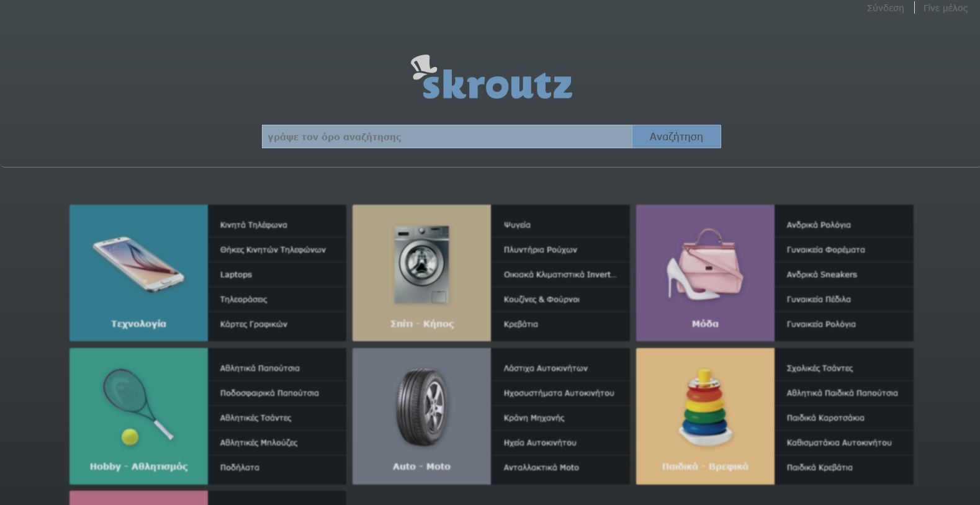The width and height of the screenshot is (980, 505).
Task: Select Ανταλλακτικά Moto link
Action: [x=541, y=467]
